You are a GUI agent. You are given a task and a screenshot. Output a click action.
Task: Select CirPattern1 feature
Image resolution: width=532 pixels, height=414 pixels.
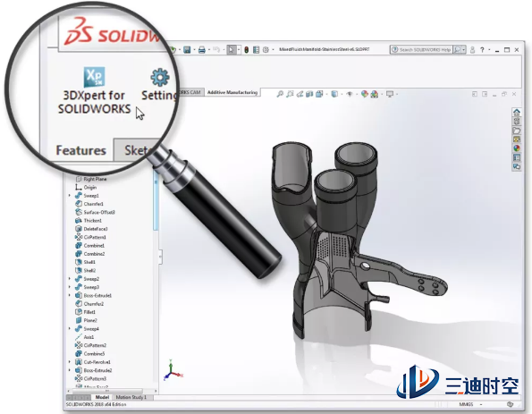coord(90,237)
